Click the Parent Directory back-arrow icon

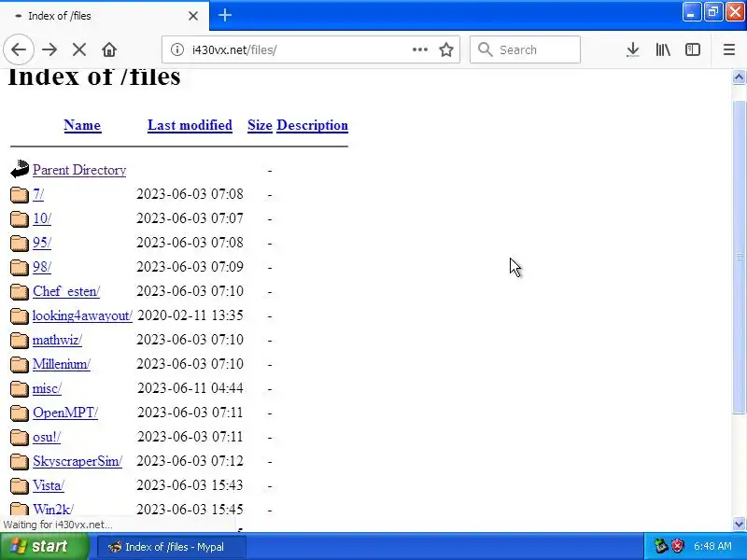click(x=20, y=169)
